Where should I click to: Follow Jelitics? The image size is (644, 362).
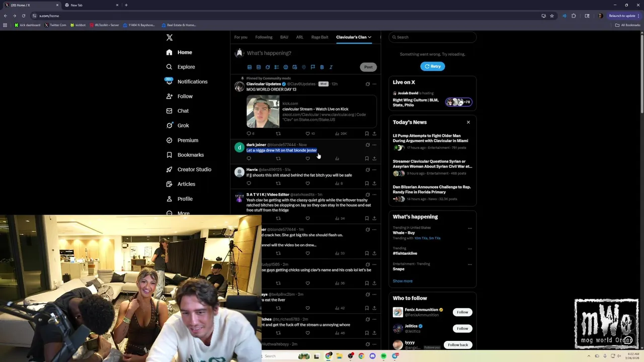pos(462,328)
